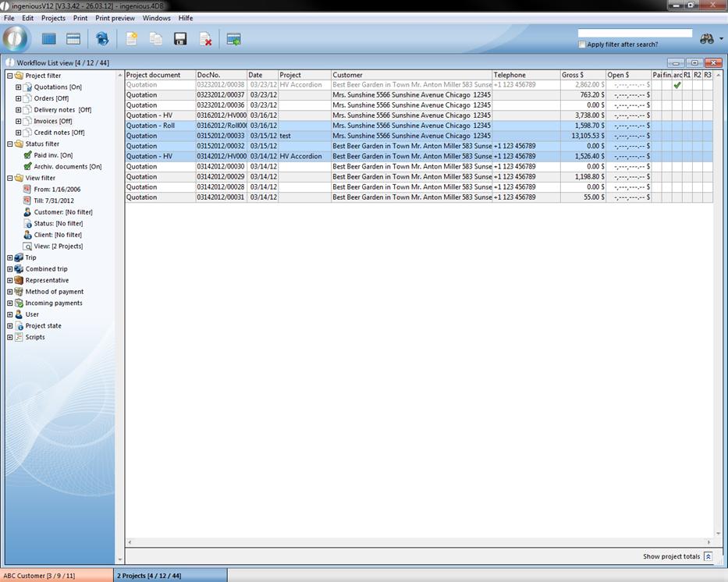The image size is (728, 582).
Task: Expand the Quotations tree node
Action: pyautogui.click(x=19, y=87)
